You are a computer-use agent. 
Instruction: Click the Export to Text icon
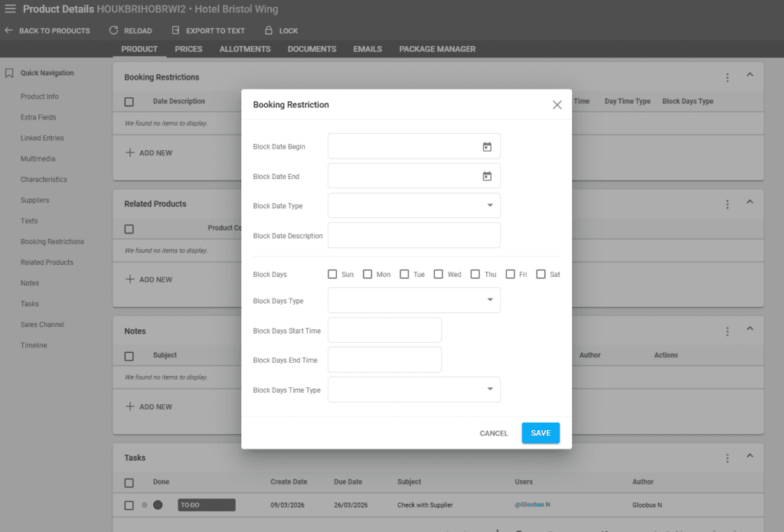point(175,31)
